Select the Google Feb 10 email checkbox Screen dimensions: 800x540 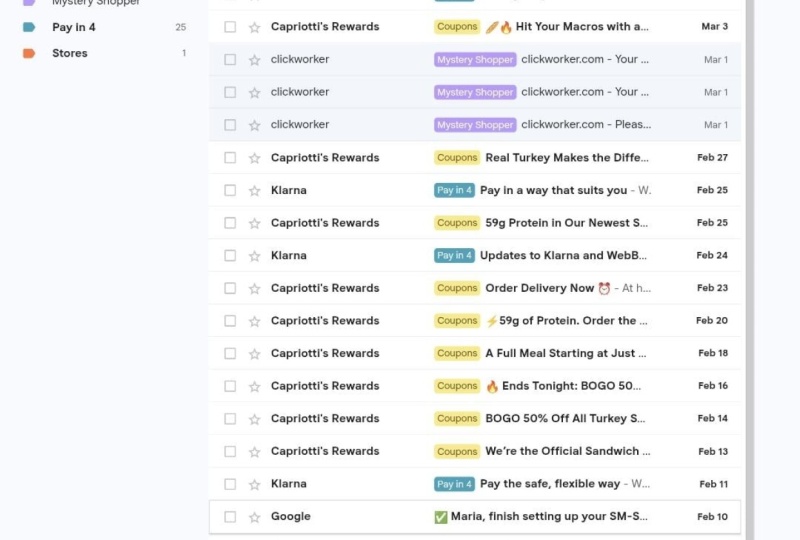pyautogui.click(x=230, y=517)
